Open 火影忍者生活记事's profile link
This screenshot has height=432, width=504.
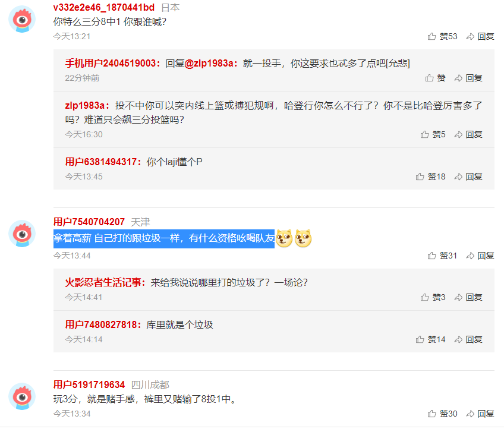pos(103,282)
